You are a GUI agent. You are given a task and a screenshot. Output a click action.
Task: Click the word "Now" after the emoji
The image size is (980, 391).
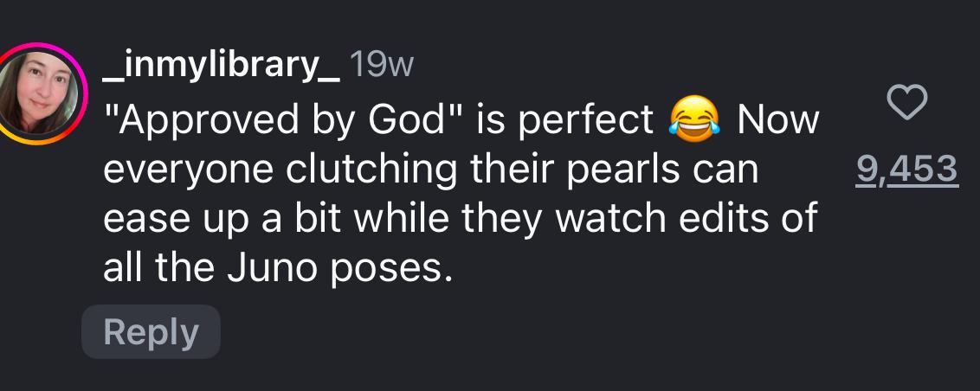pyautogui.click(x=777, y=120)
